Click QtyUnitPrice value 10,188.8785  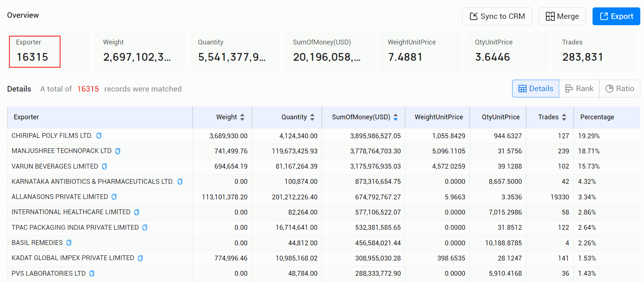(504, 243)
